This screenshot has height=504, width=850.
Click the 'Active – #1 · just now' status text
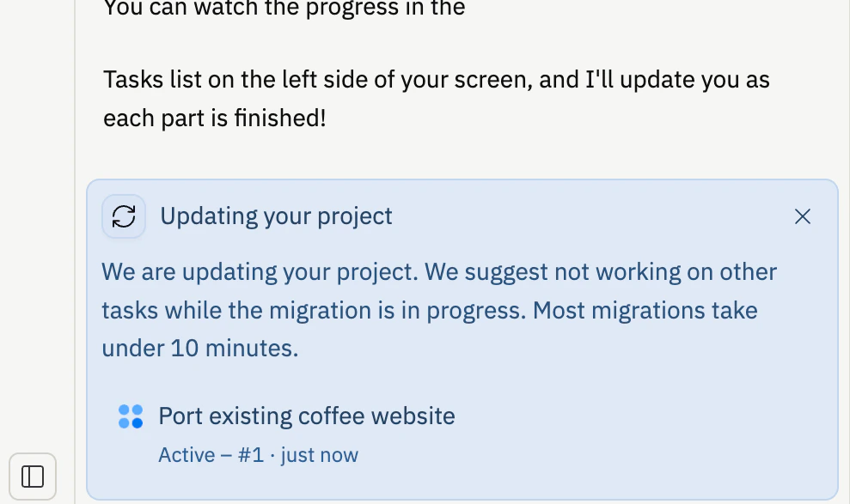coord(257,455)
